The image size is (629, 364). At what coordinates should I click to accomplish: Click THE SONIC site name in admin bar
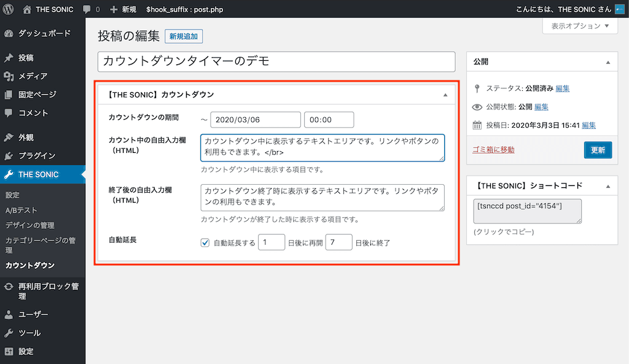[54, 9]
